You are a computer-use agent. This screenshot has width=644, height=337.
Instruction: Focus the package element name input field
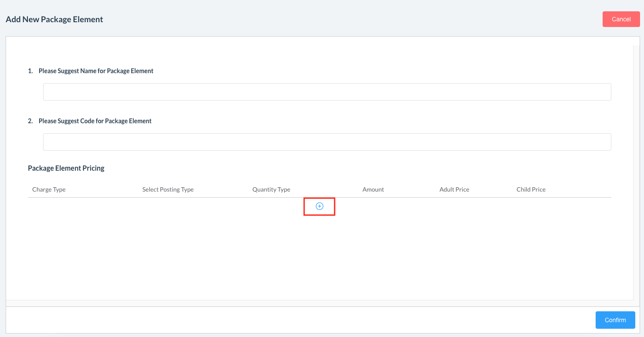coord(327,92)
